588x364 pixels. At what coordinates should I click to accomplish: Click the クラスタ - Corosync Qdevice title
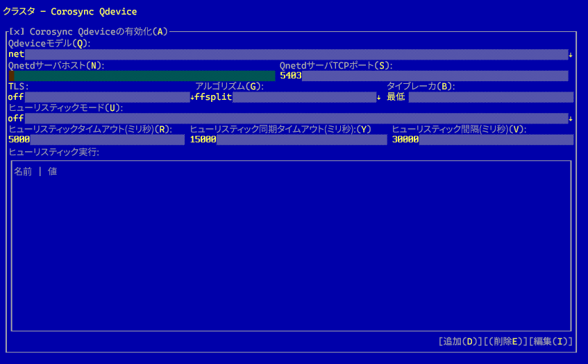click(x=69, y=12)
